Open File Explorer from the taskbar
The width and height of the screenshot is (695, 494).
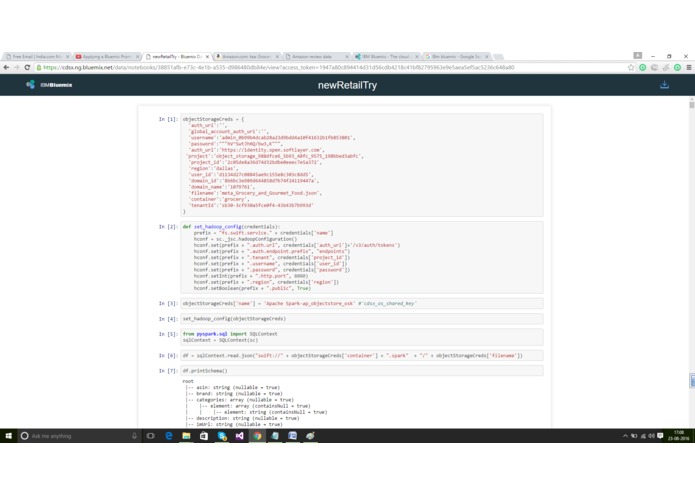[x=186, y=436]
